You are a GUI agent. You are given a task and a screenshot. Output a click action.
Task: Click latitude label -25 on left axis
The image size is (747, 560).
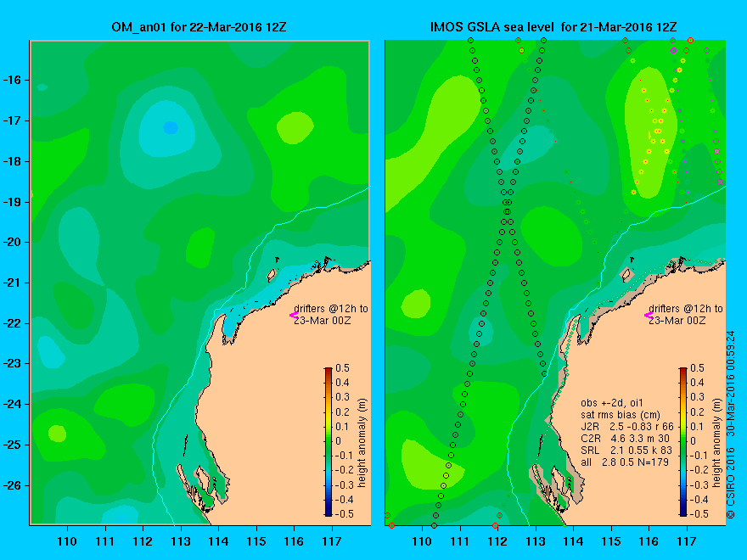point(13,445)
